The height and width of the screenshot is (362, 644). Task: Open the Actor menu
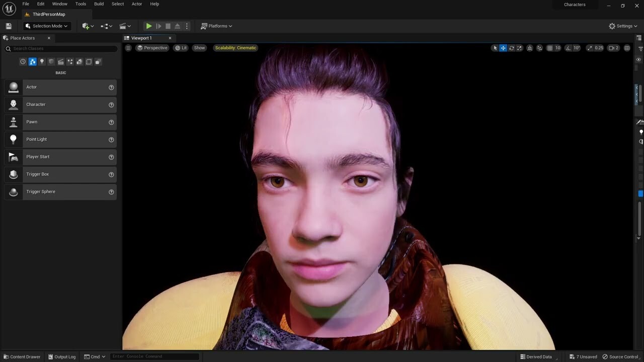point(137,4)
